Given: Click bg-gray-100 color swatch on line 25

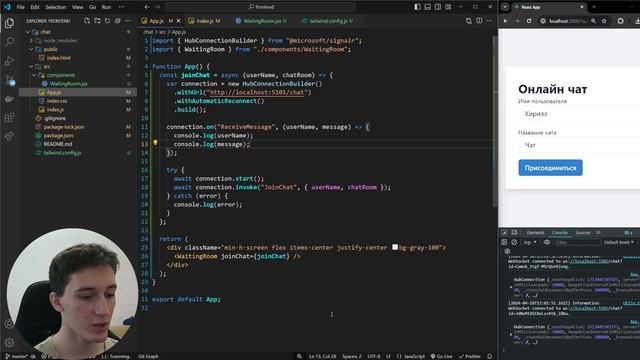Looking at the screenshot, I should tap(395, 247).
